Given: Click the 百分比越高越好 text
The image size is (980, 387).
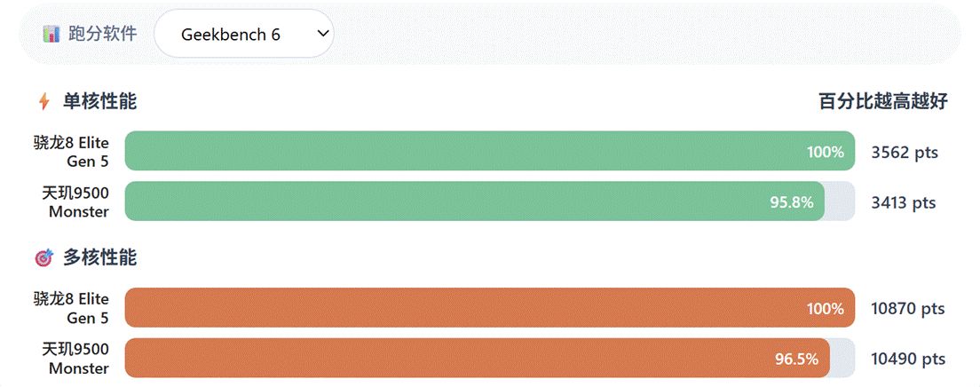Looking at the screenshot, I should (883, 101).
